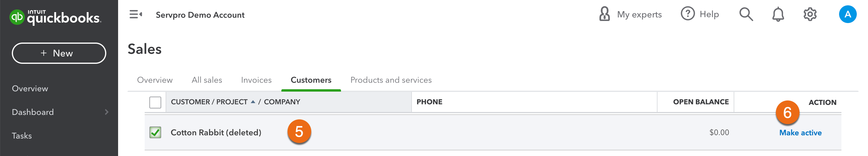Open notifications bell icon
Screen dimensions: 868x156
coord(778,14)
